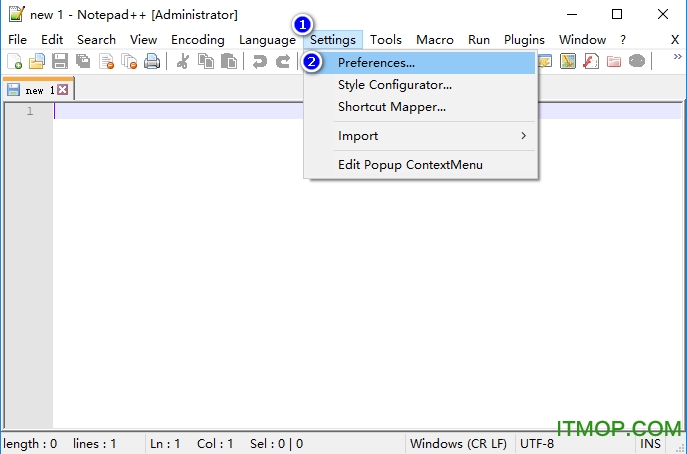Click 'length : 0' in status bar
This screenshot has width=687, height=454.
(x=30, y=444)
